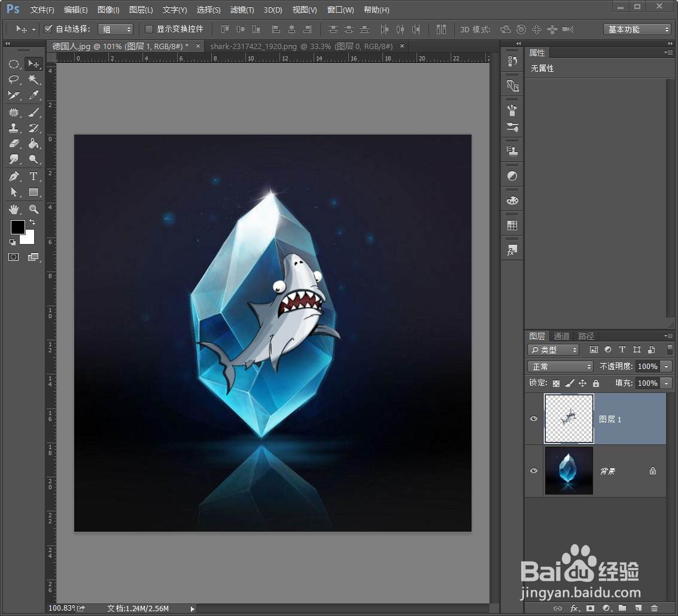This screenshot has height=616, width=678.
Task: Filter layers by type (T) icon
Action: tap(622, 349)
